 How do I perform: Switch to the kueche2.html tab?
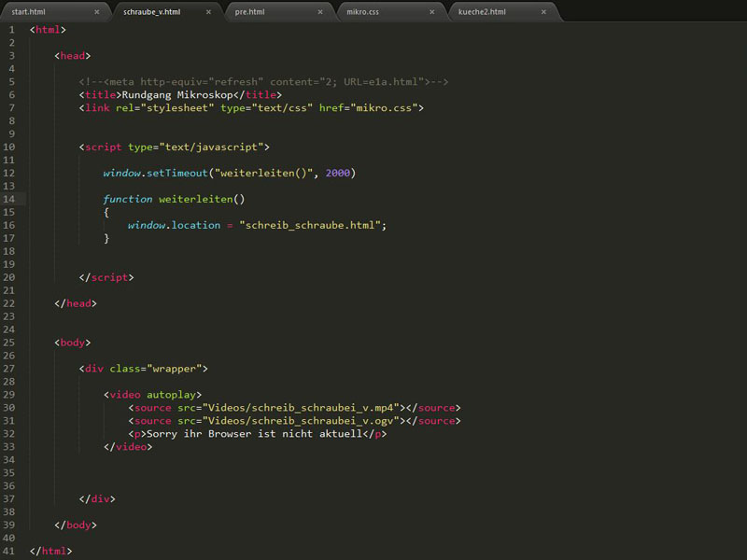480,12
